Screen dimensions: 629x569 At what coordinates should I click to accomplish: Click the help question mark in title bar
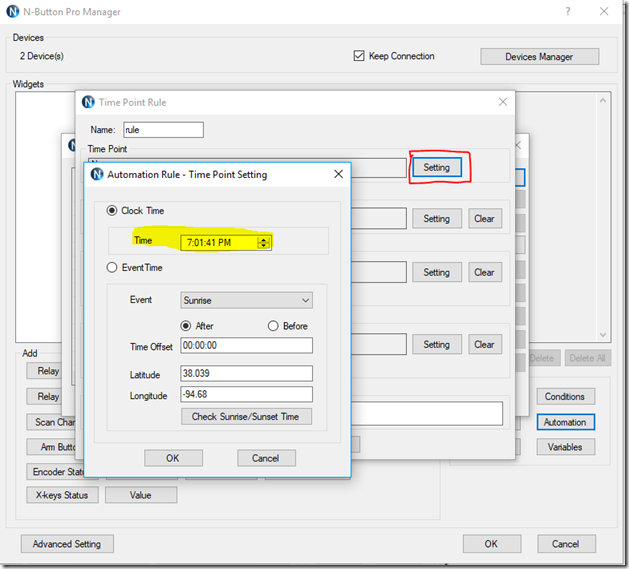568,12
